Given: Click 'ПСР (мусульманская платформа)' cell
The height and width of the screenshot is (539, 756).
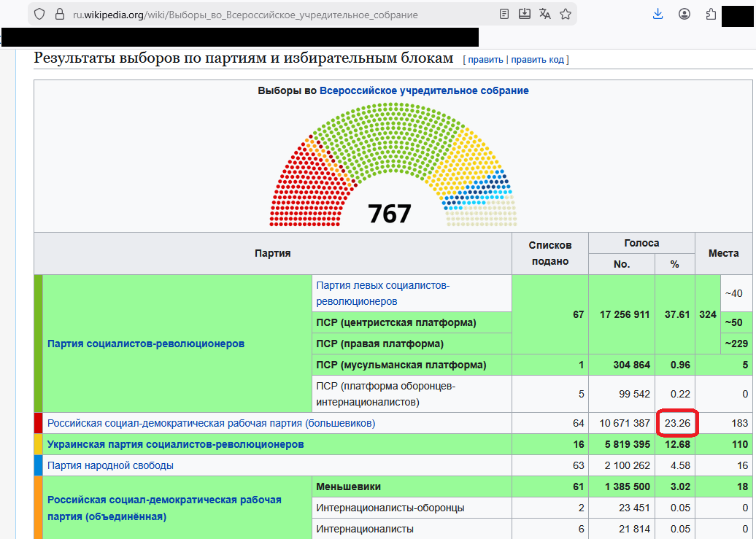Looking at the screenshot, I should [x=412, y=365].
